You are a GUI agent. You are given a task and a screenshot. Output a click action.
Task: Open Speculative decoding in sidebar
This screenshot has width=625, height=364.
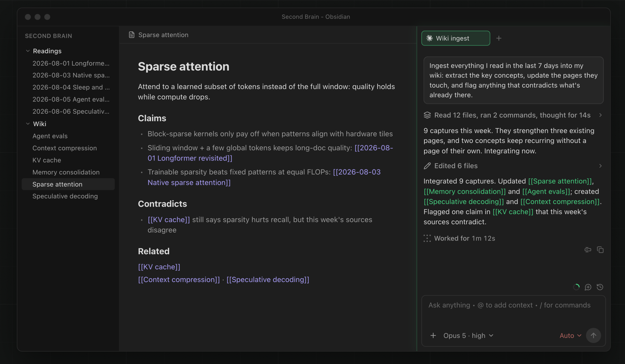pyautogui.click(x=65, y=196)
